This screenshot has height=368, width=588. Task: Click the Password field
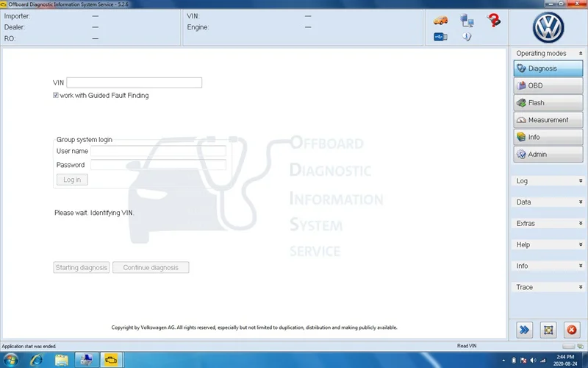[x=158, y=165]
